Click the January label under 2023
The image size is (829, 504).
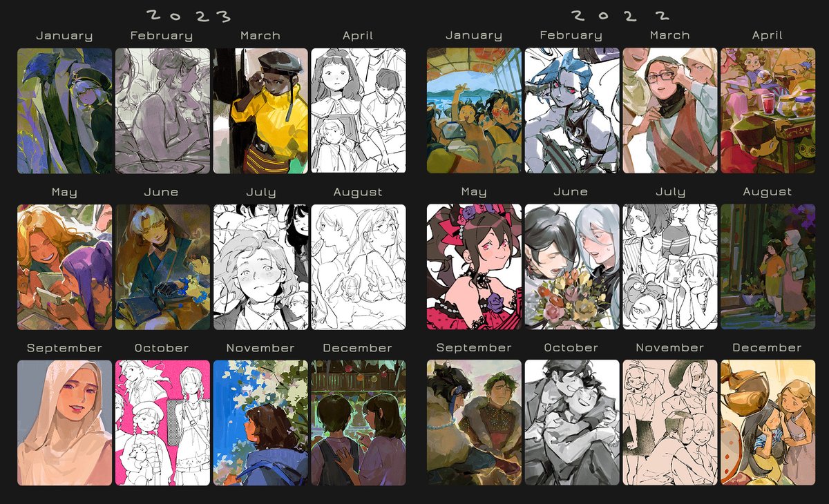[64, 36]
